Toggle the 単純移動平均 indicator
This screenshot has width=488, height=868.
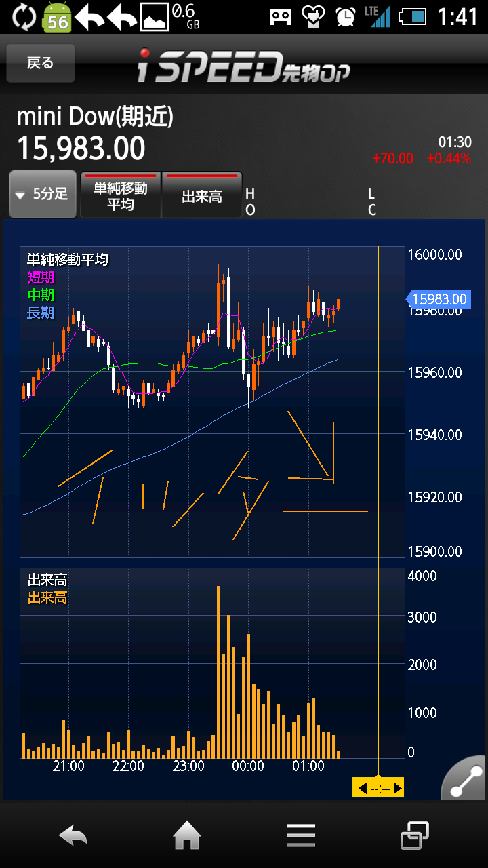point(121,195)
